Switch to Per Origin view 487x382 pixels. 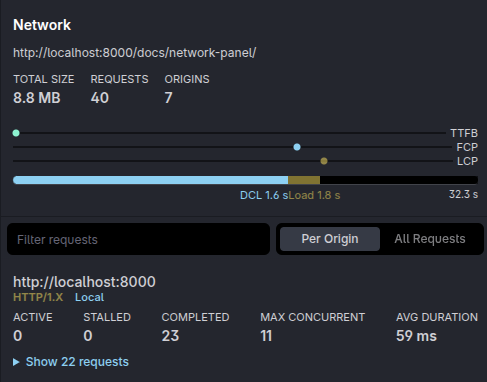[330, 239]
